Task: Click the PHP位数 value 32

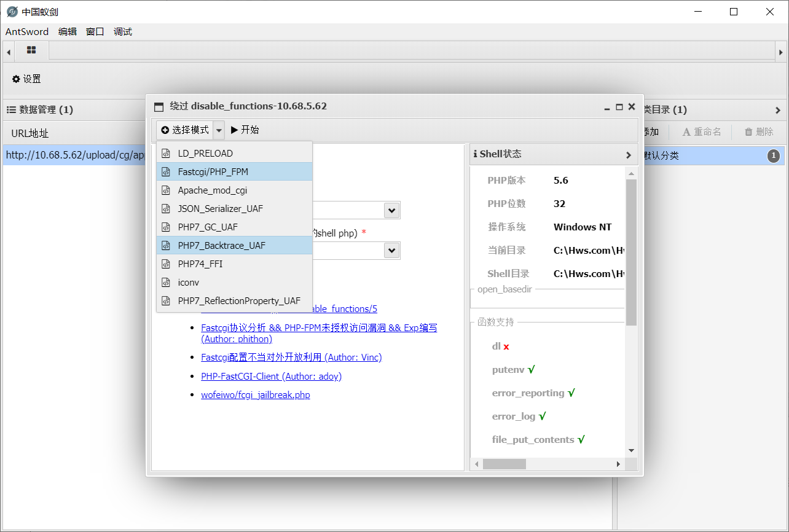Action: click(559, 204)
